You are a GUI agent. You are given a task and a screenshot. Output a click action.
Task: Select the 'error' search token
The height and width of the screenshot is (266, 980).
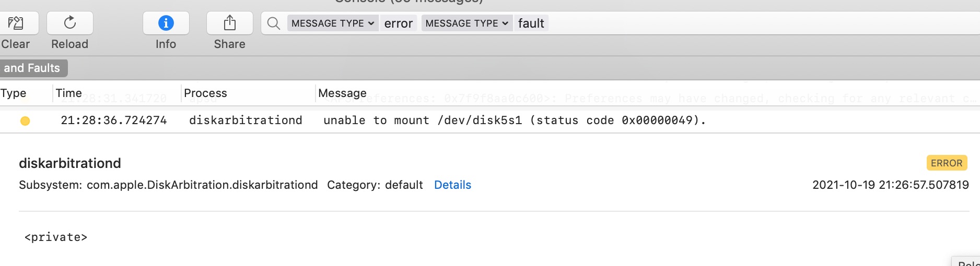[398, 23]
